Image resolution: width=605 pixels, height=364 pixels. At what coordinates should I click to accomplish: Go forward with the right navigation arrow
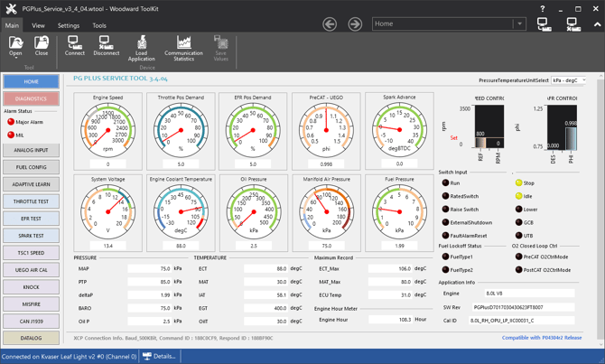tap(355, 24)
